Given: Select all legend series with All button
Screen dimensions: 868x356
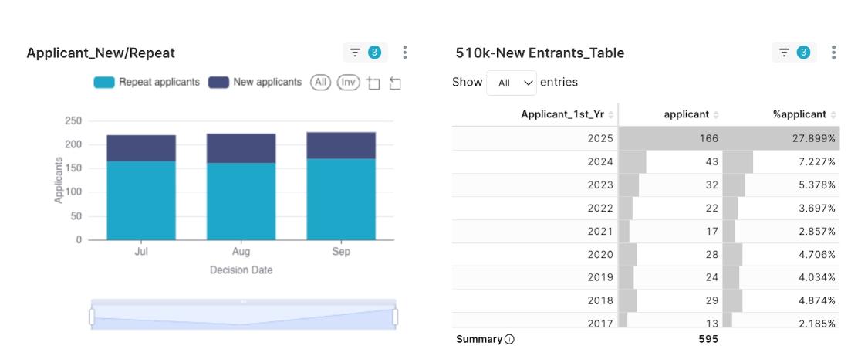Looking at the screenshot, I should coord(320,82).
